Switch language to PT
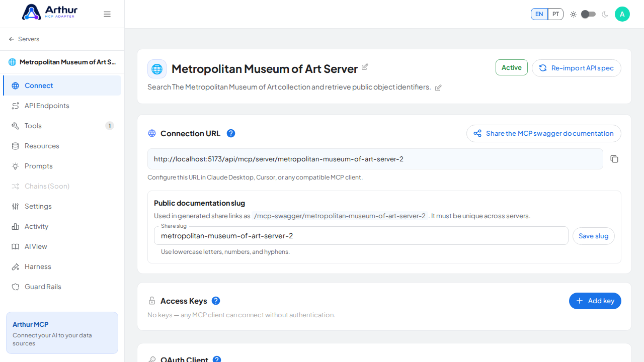The height and width of the screenshot is (362, 644). tap(555, 14)
